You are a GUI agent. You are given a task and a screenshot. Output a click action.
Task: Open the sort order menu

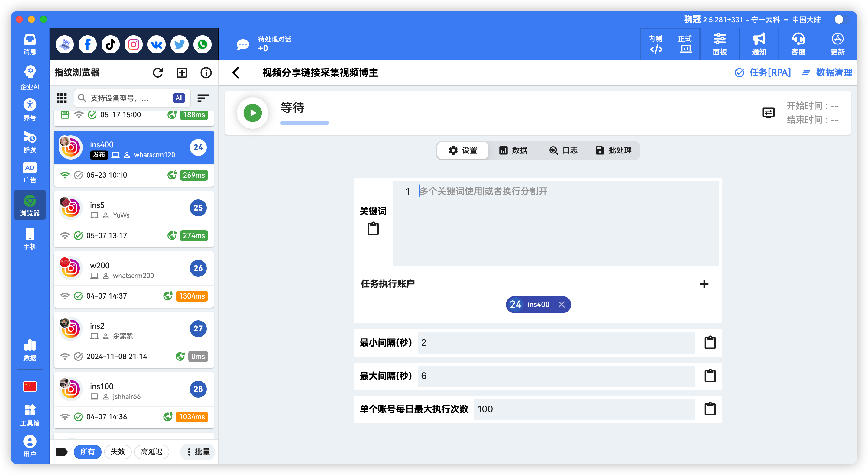[x=202, y=98]
